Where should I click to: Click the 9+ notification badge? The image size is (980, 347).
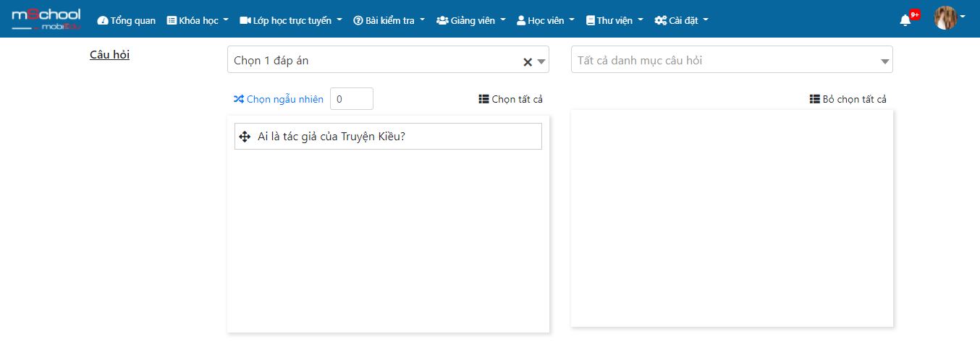pos(915,14)
